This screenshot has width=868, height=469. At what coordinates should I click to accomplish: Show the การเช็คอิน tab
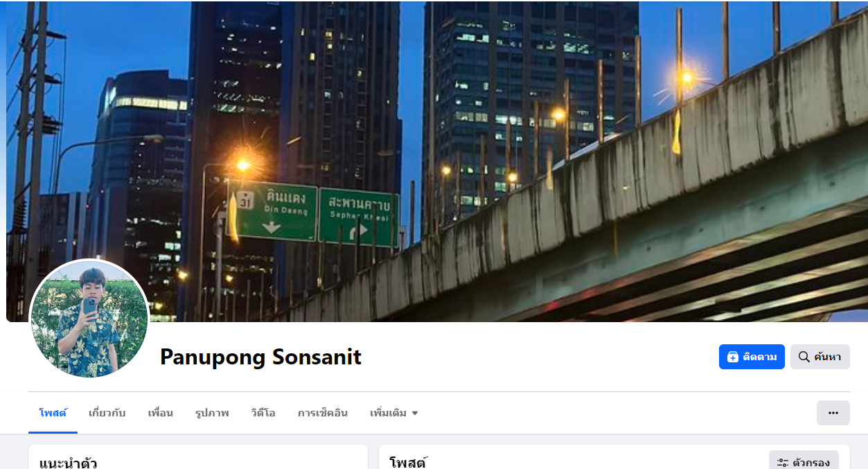(x=323, y=413)
